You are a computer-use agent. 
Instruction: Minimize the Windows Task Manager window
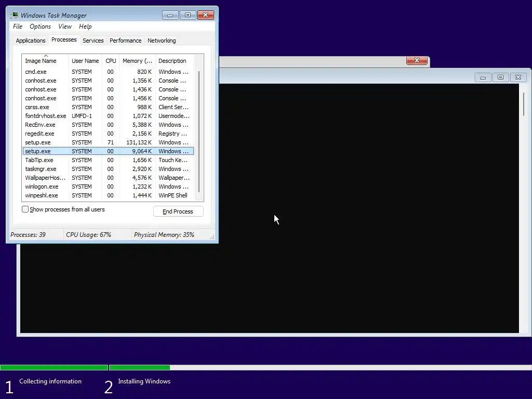170,15
